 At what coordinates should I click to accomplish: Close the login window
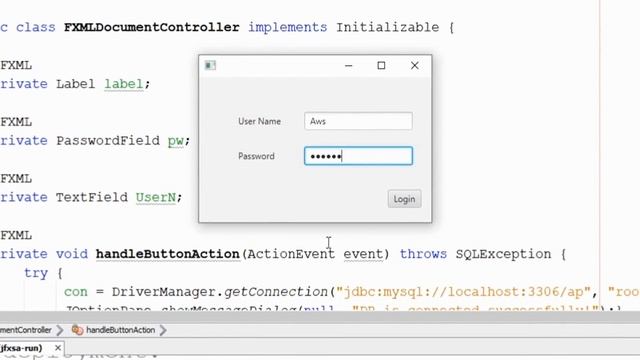(415, 65)
